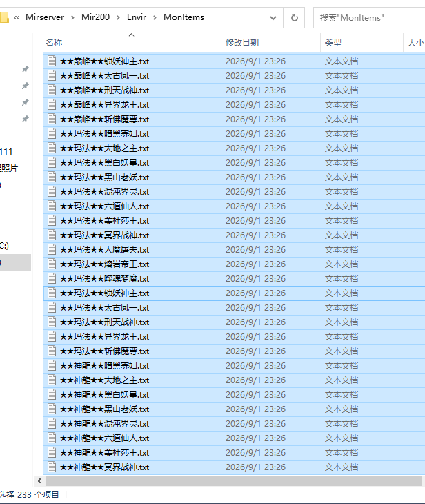
Task: Click file icon of ★★巅峰★★锁妖神主.txt
Action: pos(52,61)
